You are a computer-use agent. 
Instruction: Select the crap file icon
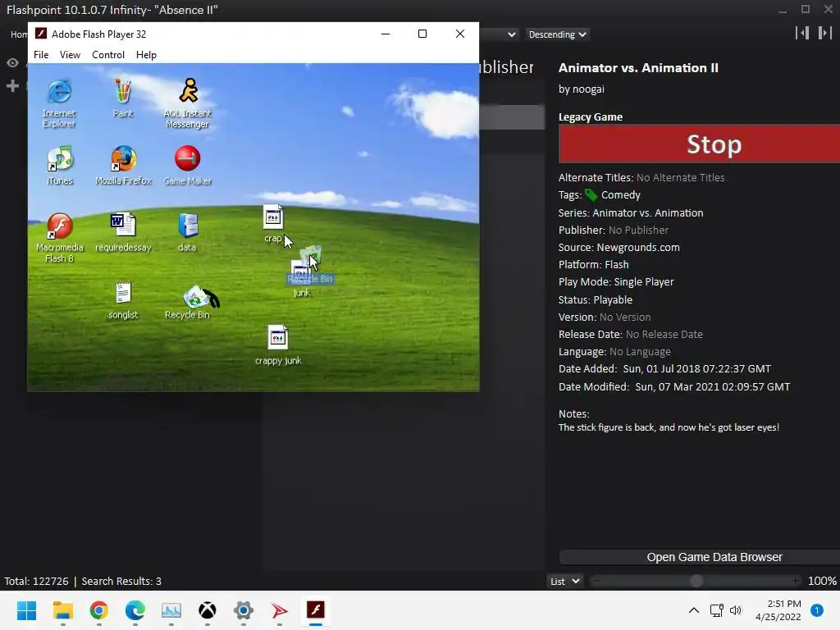(273, 217)
